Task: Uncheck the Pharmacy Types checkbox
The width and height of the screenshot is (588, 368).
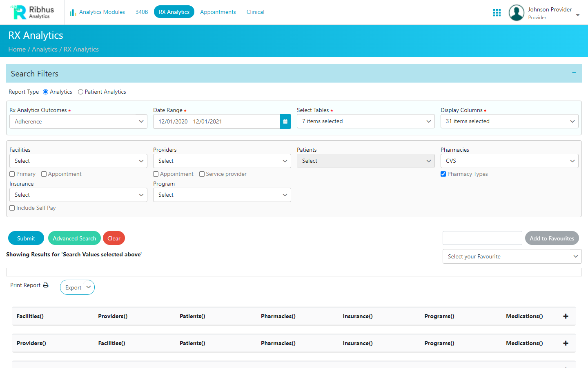Action: 443,174
